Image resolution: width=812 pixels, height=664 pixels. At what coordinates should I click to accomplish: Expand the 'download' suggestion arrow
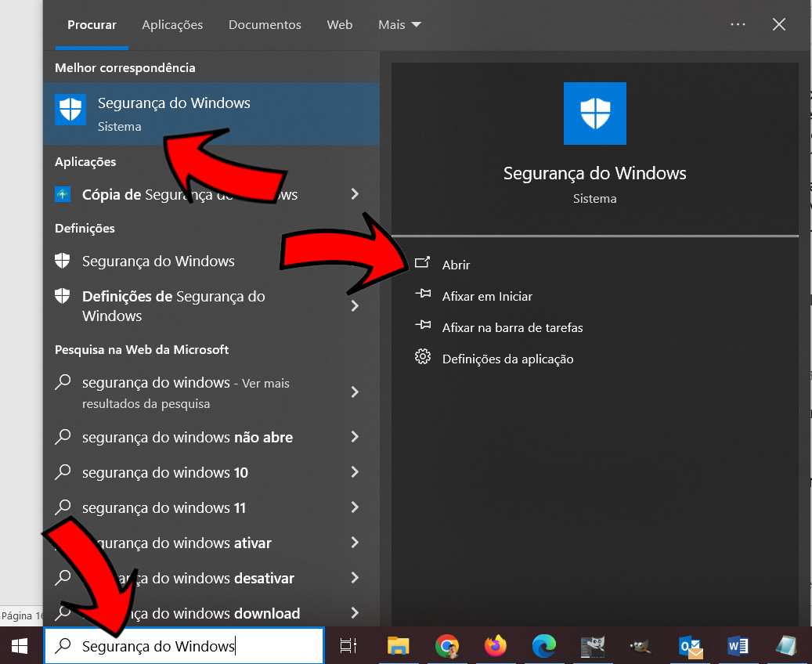click(x=355, y=613)
